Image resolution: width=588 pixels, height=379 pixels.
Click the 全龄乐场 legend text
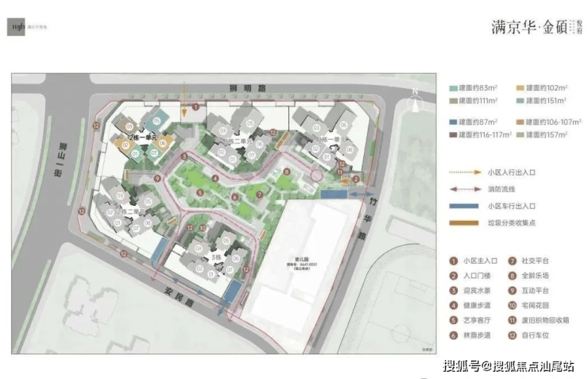click(535, 276)
